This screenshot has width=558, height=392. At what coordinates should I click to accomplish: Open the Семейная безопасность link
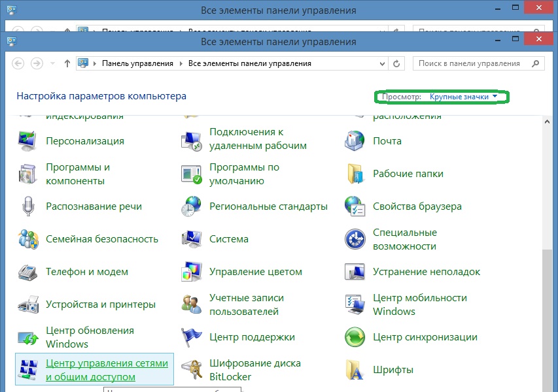click(102, 239)
